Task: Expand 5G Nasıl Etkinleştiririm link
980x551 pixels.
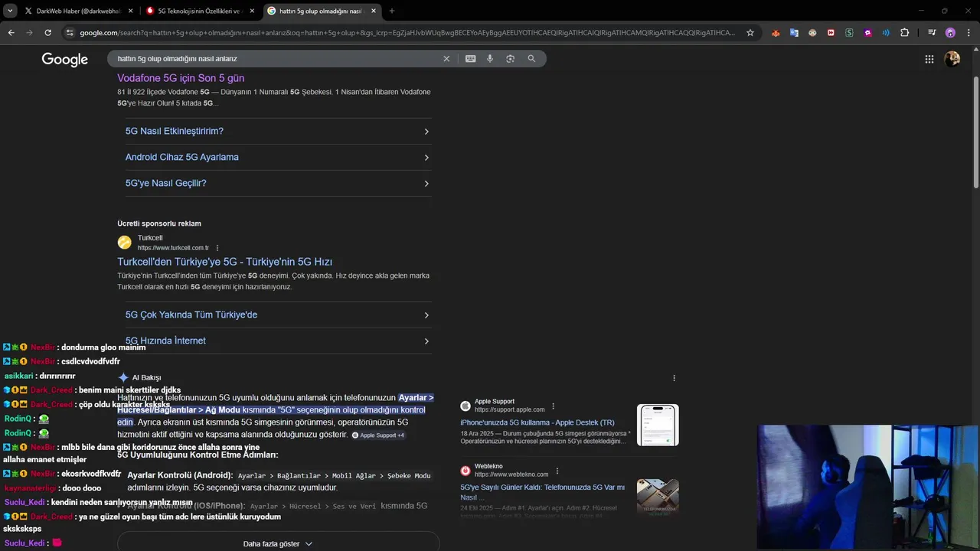Action: [278, 131]
